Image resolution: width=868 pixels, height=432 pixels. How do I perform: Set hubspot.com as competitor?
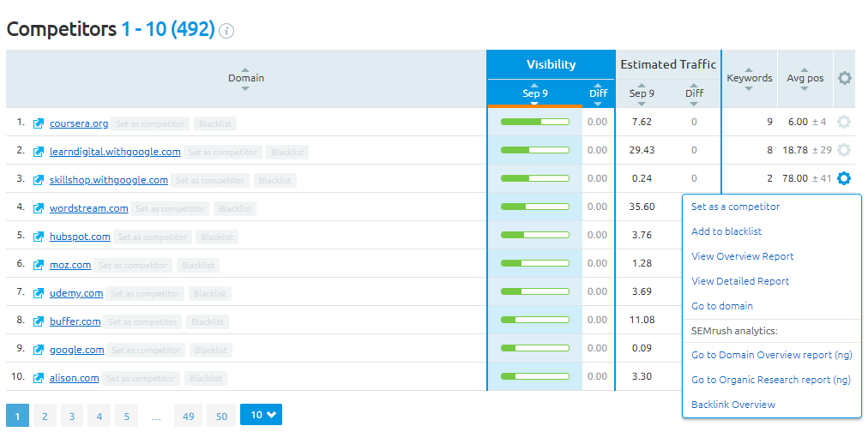coord(152,237)
